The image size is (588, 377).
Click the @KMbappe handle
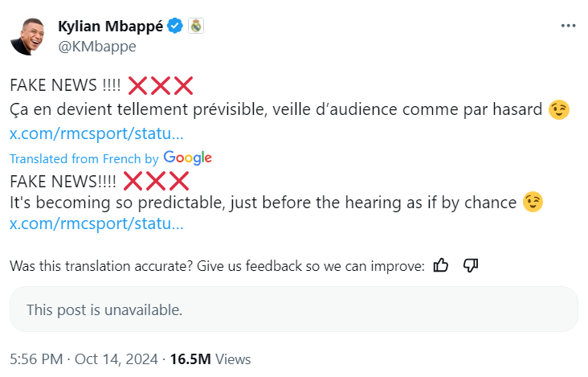point(96,46)
